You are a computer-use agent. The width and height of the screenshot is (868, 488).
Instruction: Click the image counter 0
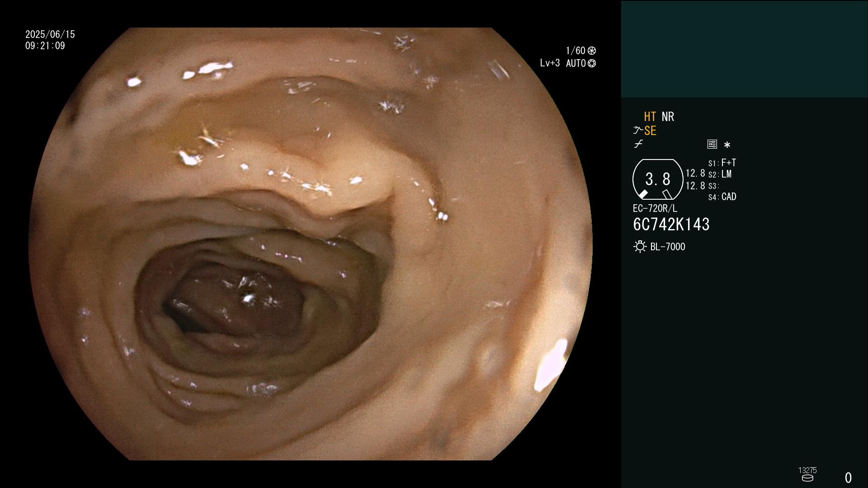point(849,478)
